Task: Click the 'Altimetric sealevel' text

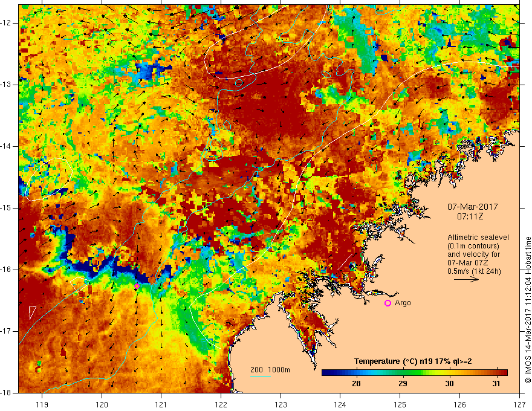Action: [x=478, y=238]
